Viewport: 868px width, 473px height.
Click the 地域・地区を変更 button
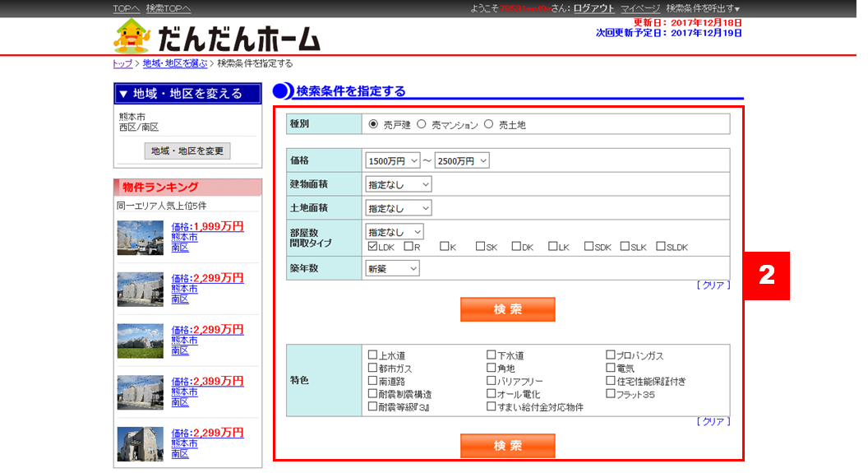tap(187, 151)
